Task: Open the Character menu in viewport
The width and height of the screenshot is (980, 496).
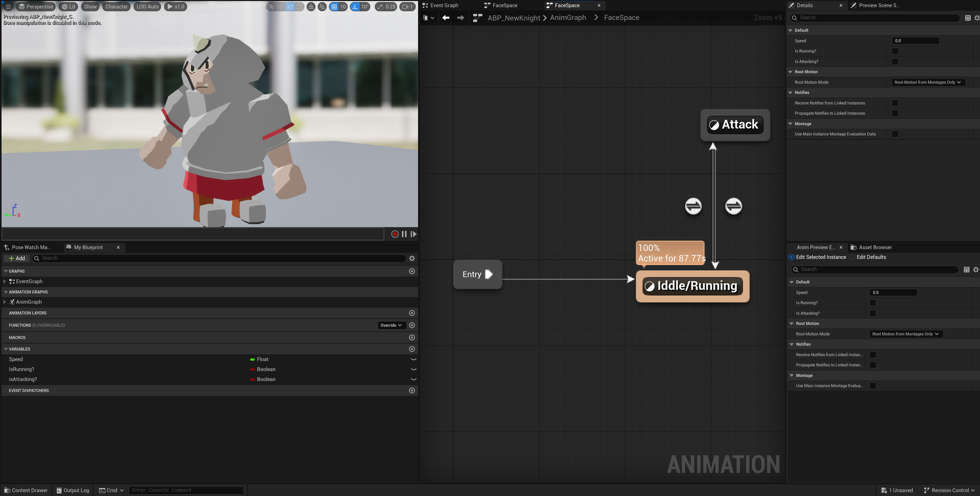Action: click(x=116, y=6)
